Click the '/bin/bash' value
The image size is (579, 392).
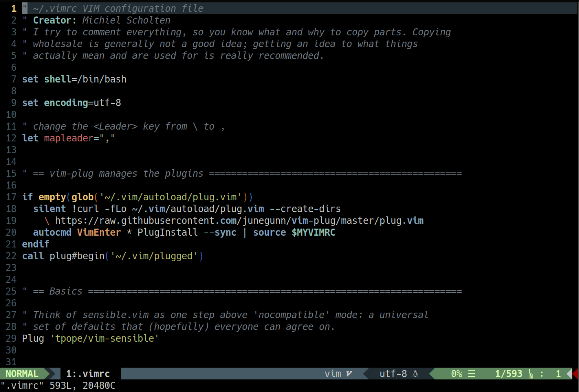coord(102,79)
